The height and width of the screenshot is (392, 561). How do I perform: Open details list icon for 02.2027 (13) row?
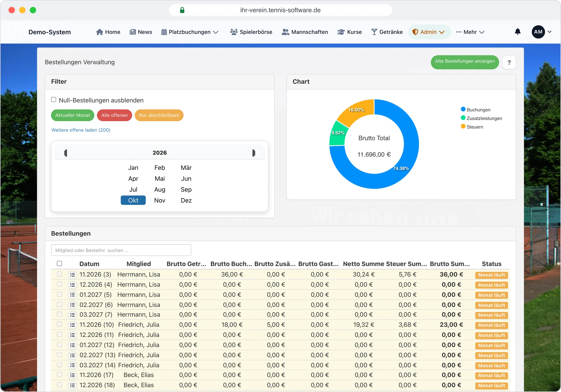[72, 355]
